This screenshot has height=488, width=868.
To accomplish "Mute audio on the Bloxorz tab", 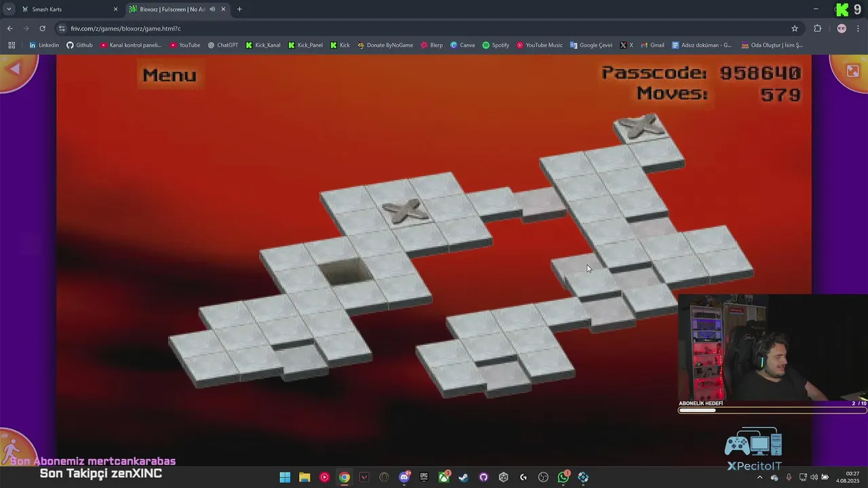I will point(212,9).
